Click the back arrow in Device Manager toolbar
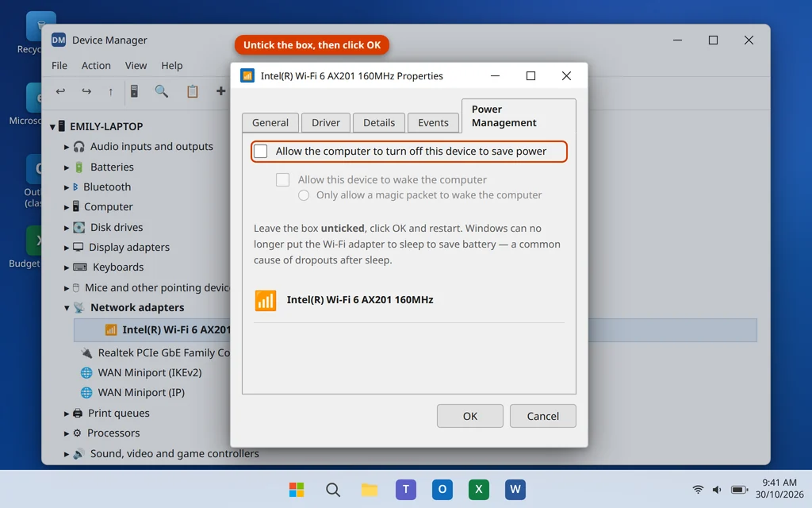Viewport: 812px width, 508px height. click(60, 91)
